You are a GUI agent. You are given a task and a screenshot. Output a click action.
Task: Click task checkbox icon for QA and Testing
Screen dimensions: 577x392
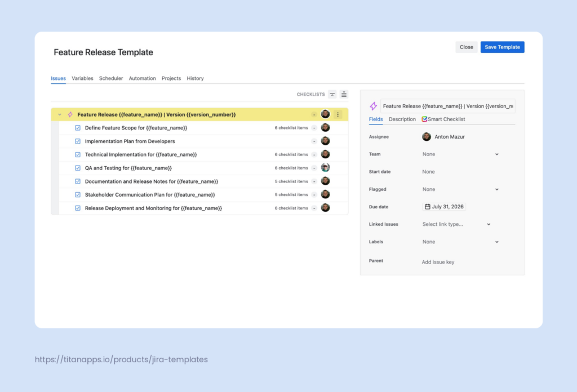(x=78, y=168)
